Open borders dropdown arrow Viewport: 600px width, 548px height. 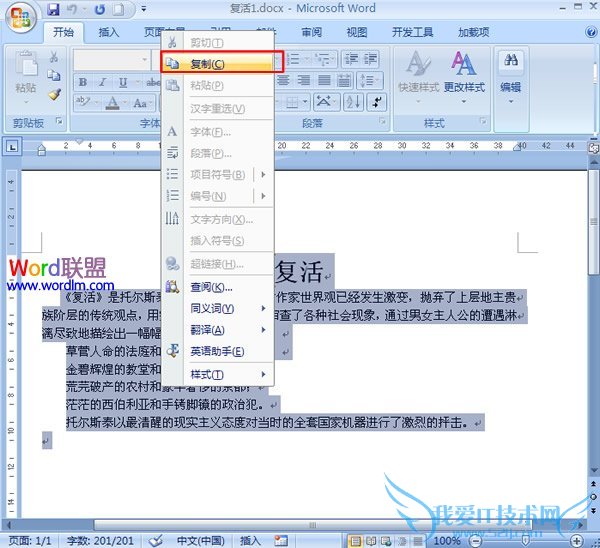(x=305, y=102)
